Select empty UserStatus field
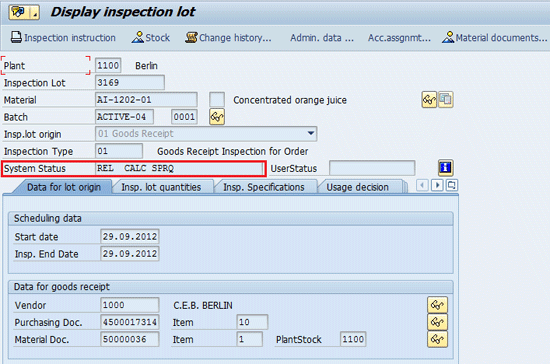 372,168
